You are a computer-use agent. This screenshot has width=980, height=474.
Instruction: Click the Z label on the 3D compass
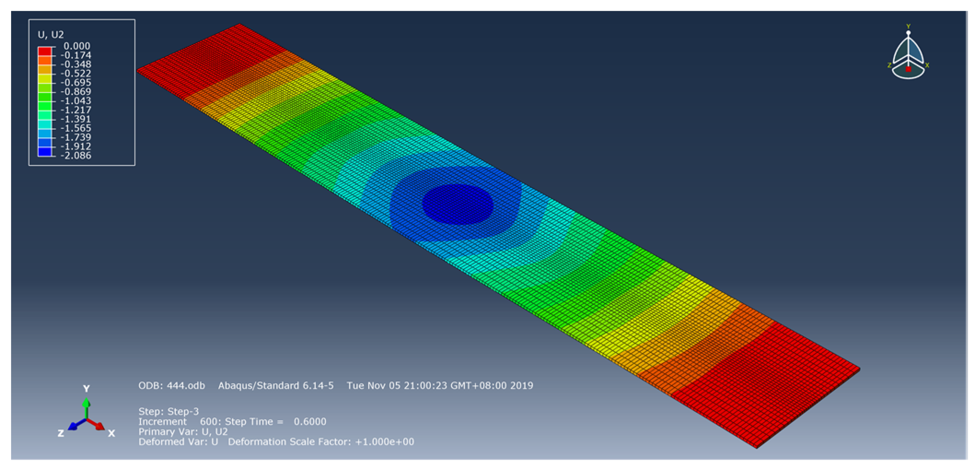pyautogui.click(x=889, y=65)
